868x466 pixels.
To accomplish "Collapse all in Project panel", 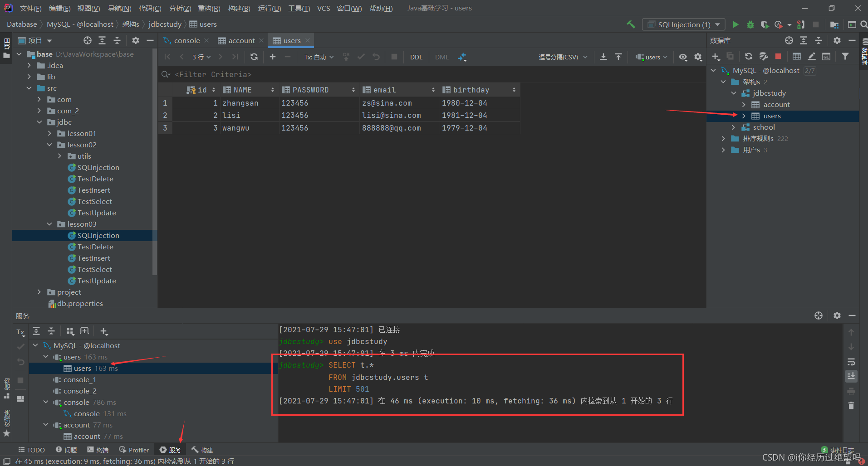I will click(x=117, y=40).
